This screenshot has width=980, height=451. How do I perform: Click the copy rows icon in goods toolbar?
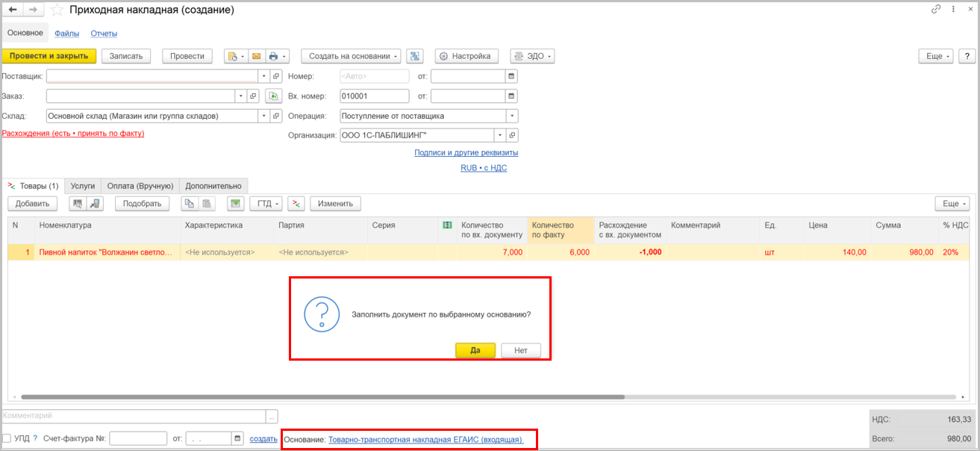click(x=190, y=204)
